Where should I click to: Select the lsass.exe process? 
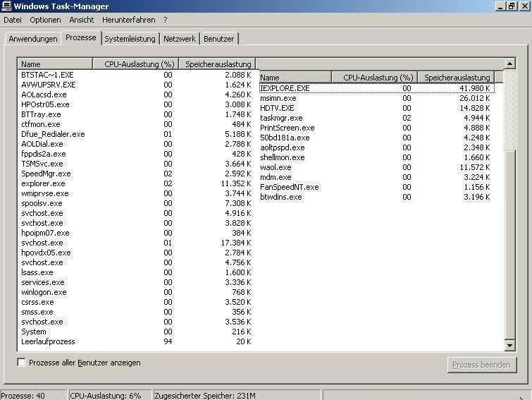136,272
